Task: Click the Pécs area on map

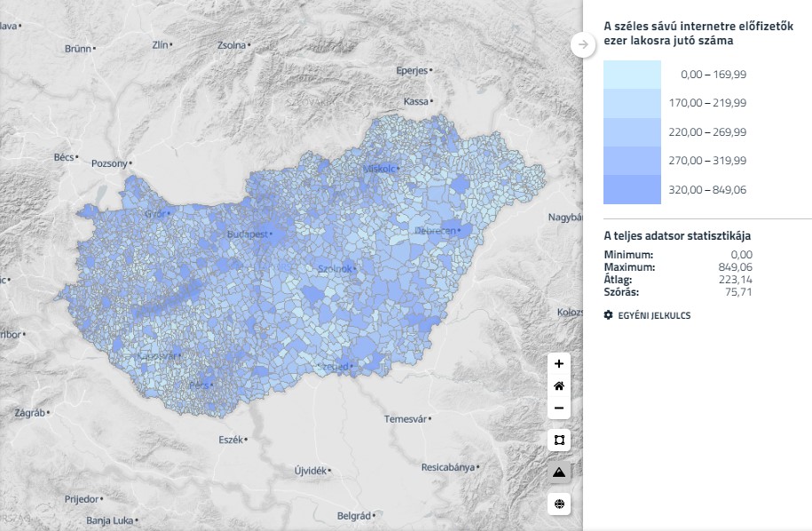Action: pyautogui.click(x=199, y=386)
